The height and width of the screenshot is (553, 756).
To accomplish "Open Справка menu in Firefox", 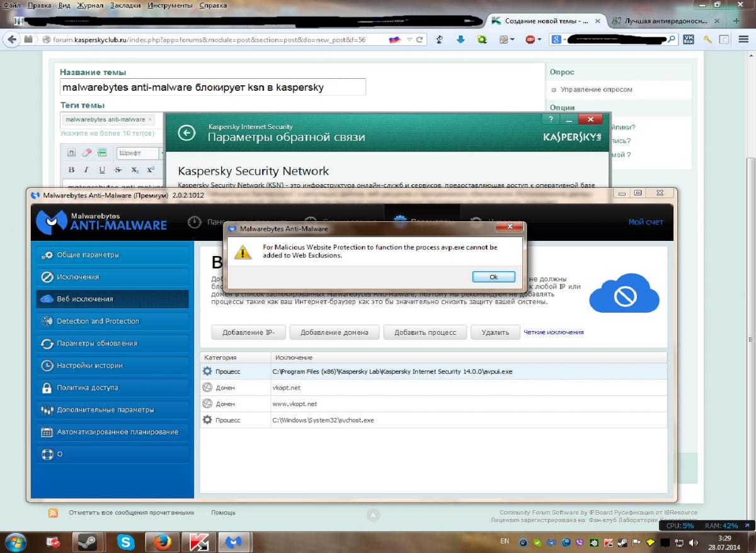I will [x=214, y=4].
